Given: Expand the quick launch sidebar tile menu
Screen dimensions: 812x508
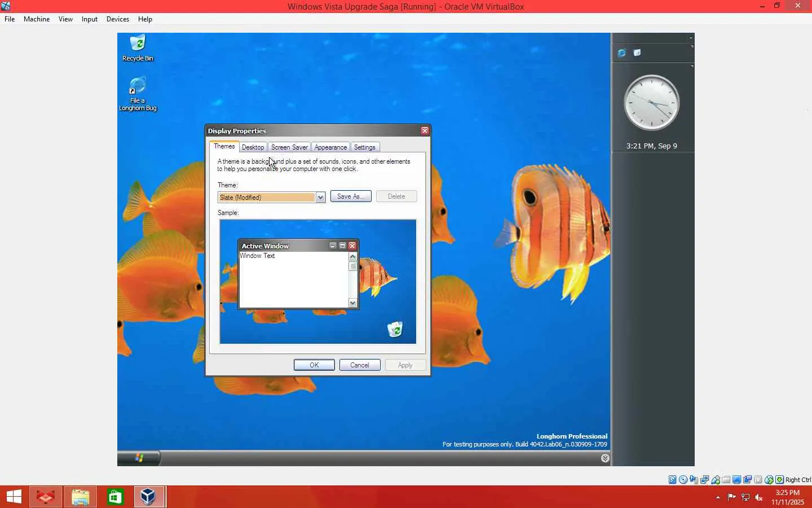Looking at the screenshot, I should click(692, 46).
